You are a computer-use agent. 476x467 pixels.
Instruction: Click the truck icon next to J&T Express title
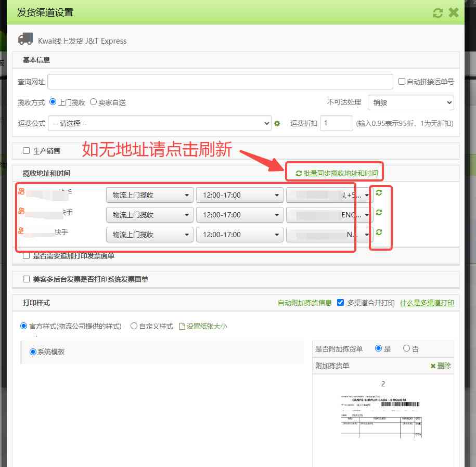tap(25, 40)
